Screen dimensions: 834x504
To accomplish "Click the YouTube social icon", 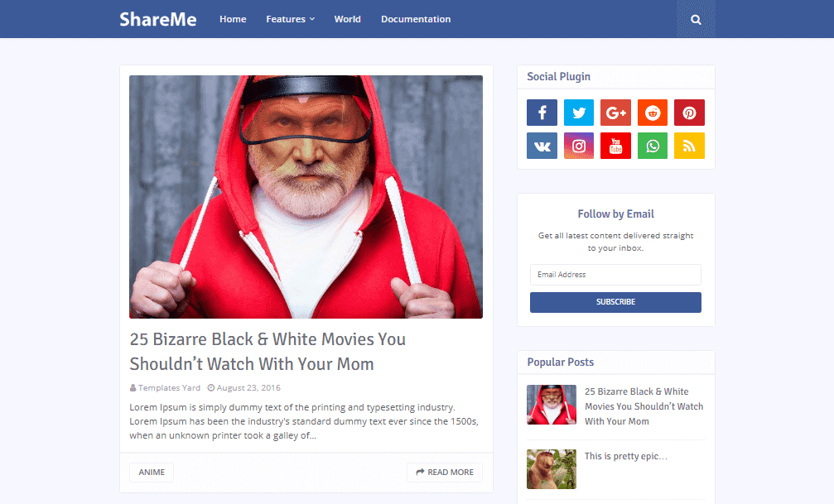I will click(x=615, y=145).
